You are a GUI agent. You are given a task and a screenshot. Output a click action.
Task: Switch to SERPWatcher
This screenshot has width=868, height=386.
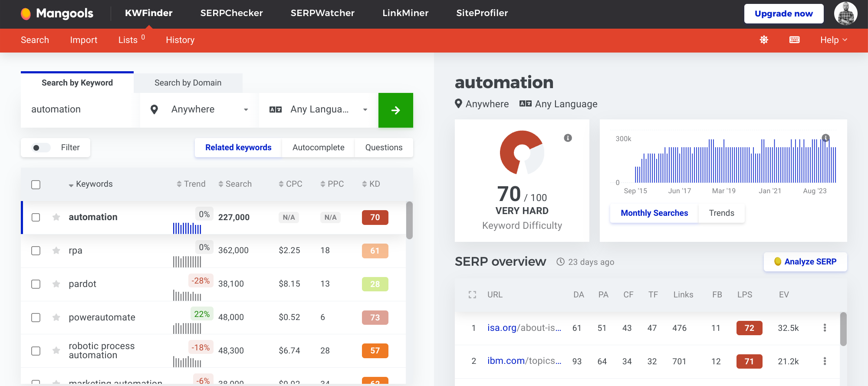pos(322,13)
